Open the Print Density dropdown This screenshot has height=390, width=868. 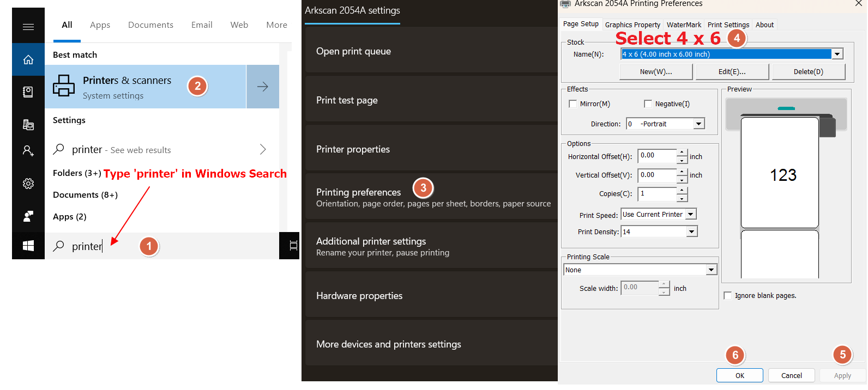click(691, 231)
